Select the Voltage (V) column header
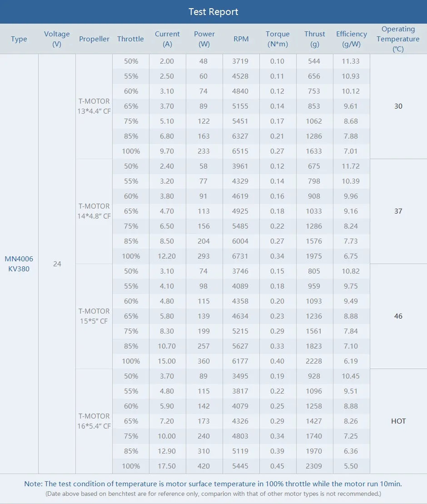427x504 pixels. (x=57, y=39)
